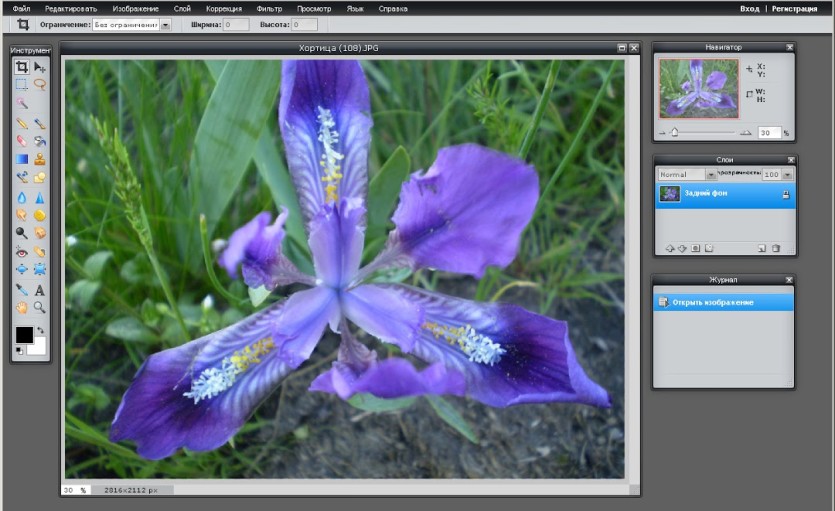Open the Фильтр menu
The image size is (835, 511).
269,9
